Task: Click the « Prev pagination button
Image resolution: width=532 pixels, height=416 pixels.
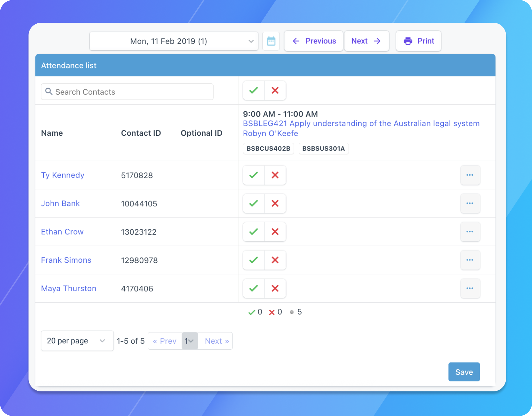Action: (x=165, y=341)
